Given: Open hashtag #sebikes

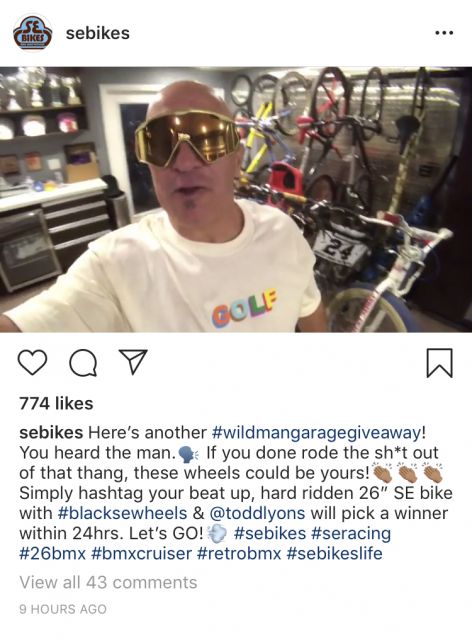Looking at the screenshot, I should click(270, 533).
